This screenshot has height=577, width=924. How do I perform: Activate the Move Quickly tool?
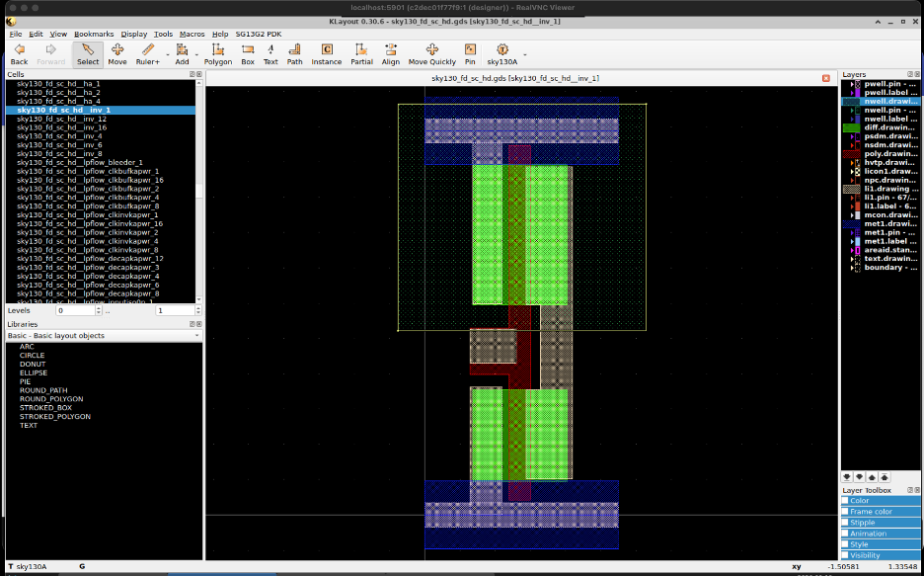431,53
